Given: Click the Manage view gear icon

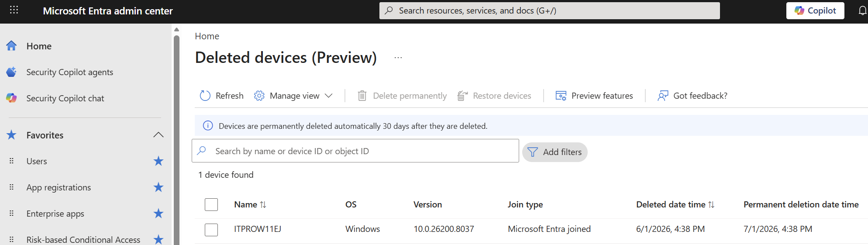Looking at the screenshot, I should pos(259,96).
